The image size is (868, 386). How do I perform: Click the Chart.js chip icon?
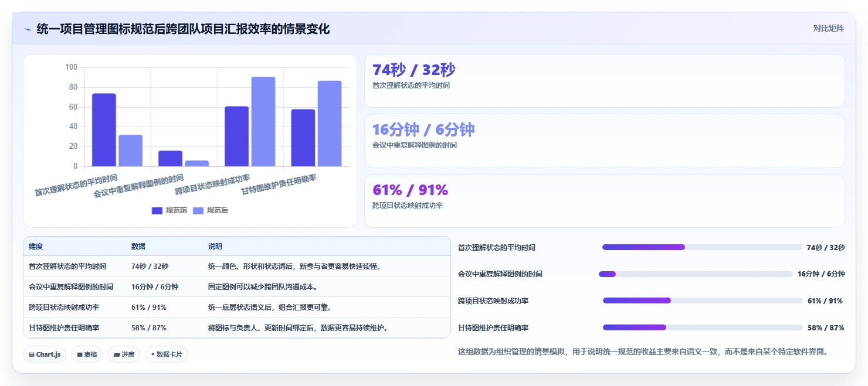31,354
